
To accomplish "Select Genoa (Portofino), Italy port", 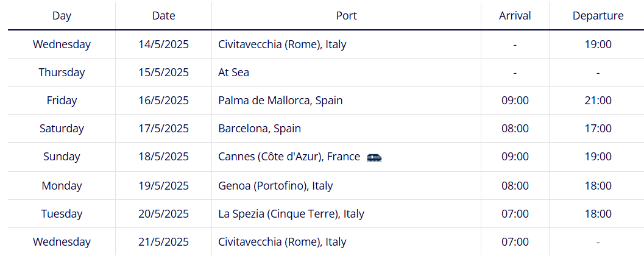I will coord(275,186).
